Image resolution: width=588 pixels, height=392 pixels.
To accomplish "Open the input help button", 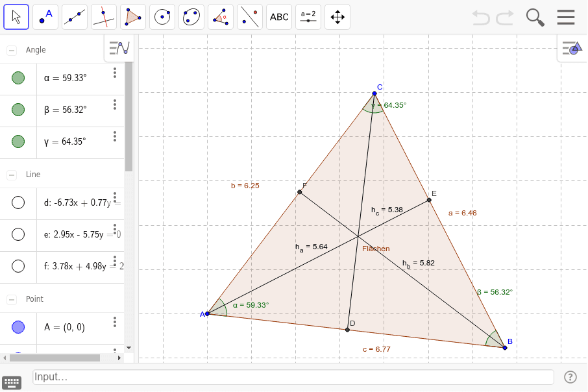I will tap(570, 377).
